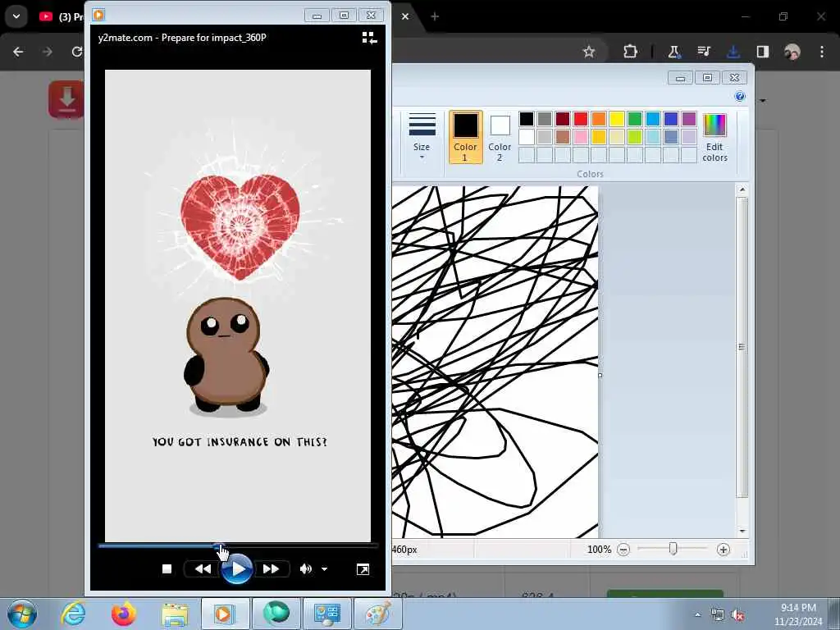Open the Chrome profile avatar
This screenshot has width=840, height=630.
pos(792,52)
